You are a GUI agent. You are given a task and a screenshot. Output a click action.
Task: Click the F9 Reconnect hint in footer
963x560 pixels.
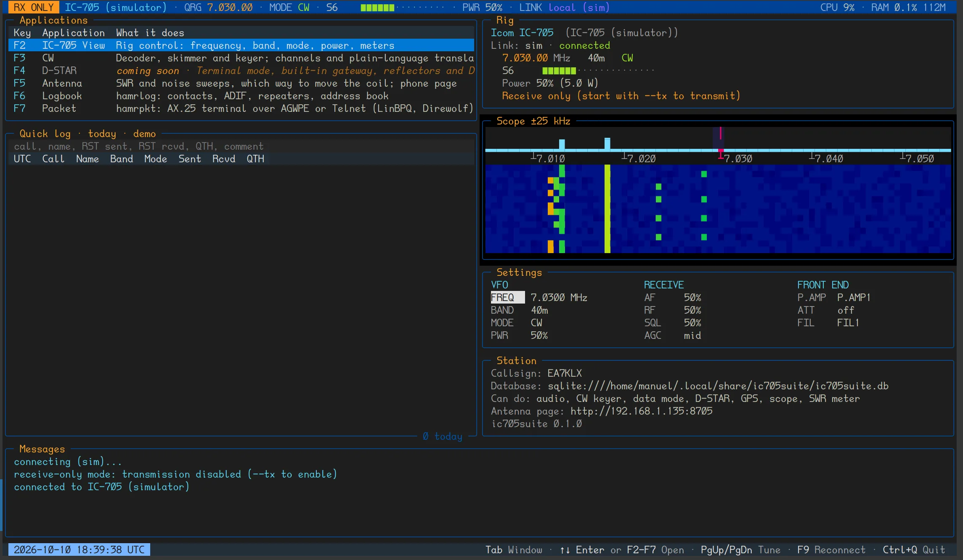(831, 549)
